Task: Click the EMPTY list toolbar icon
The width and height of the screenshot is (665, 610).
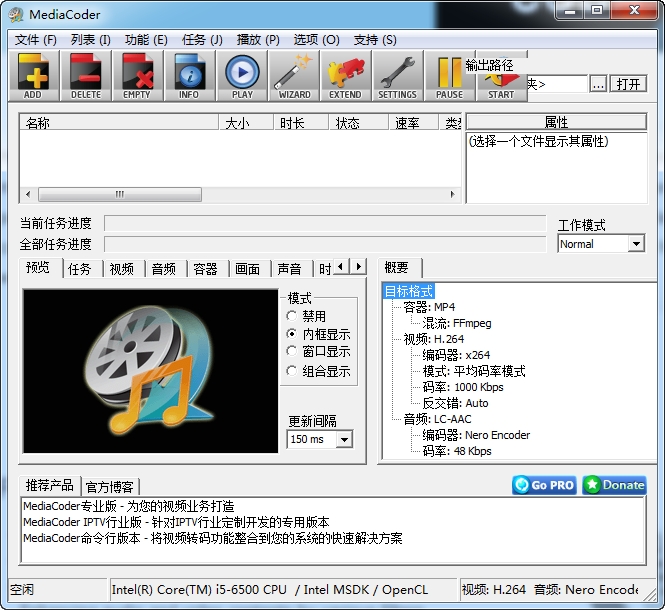Action: tap(137, 76)
